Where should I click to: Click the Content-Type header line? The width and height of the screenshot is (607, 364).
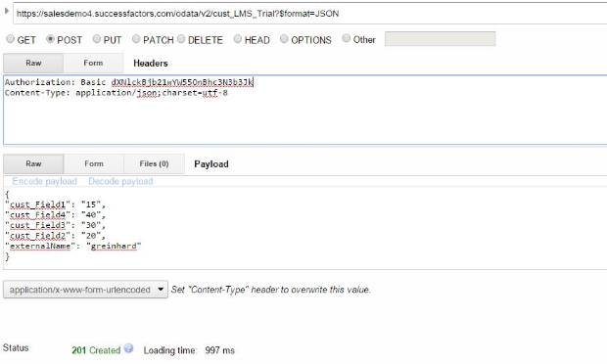coord(117,93)
